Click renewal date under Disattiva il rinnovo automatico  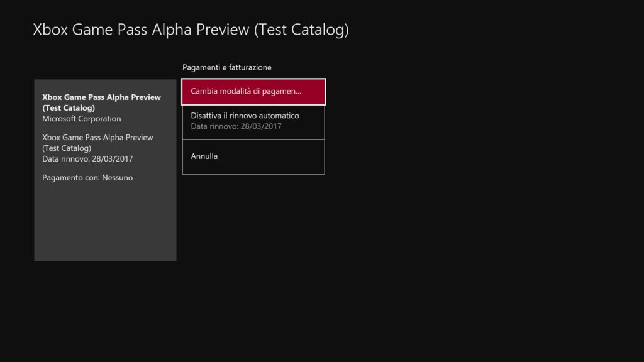click(236, 126)
